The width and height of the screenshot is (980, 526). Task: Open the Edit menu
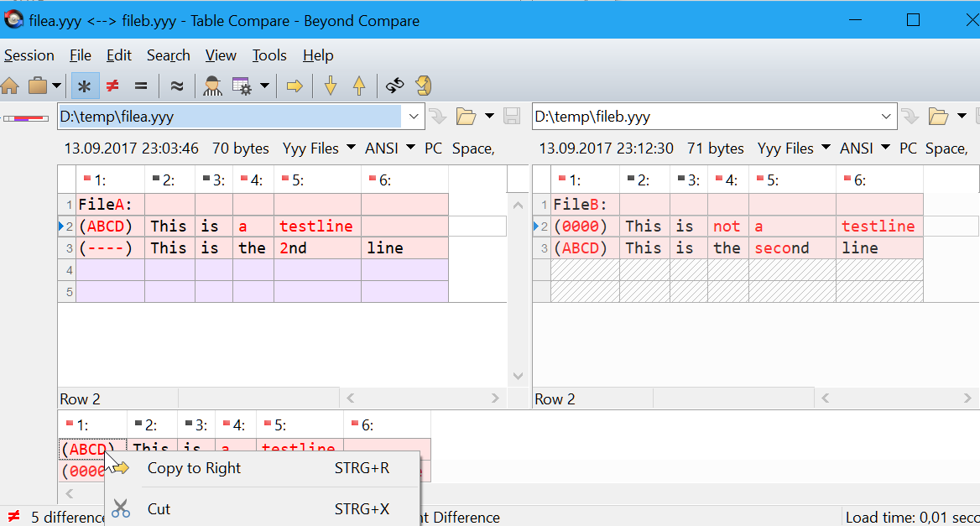[119, 55]
